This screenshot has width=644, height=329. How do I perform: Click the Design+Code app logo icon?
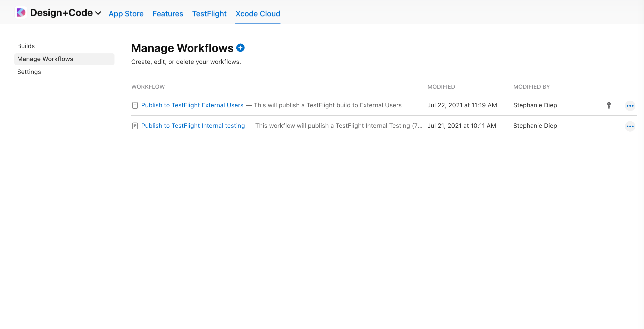coord(21,12)
